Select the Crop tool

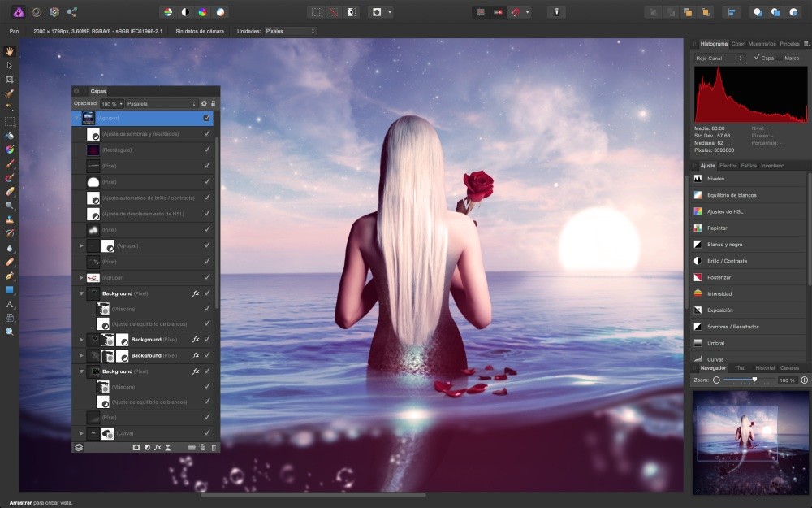coord(9,80)
